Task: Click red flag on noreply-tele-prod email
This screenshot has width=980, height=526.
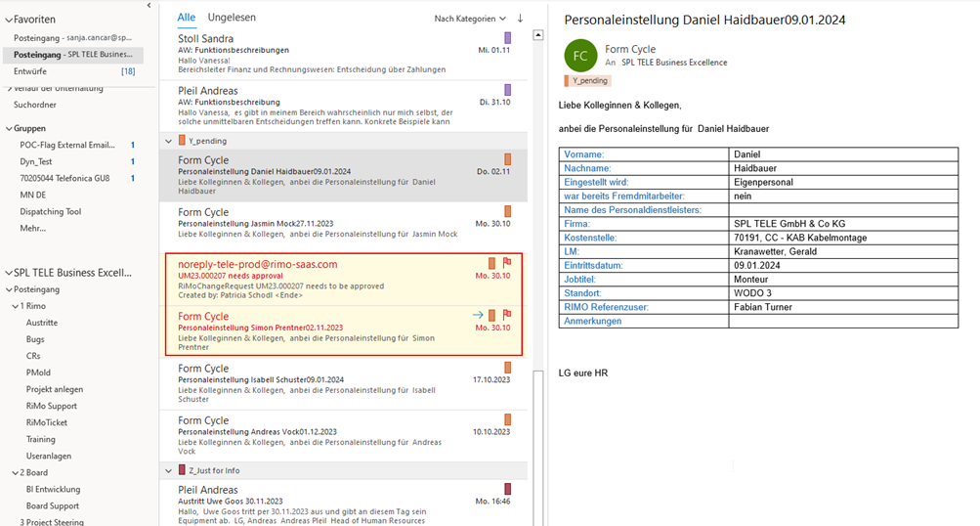Action: (x=507, y=263)
